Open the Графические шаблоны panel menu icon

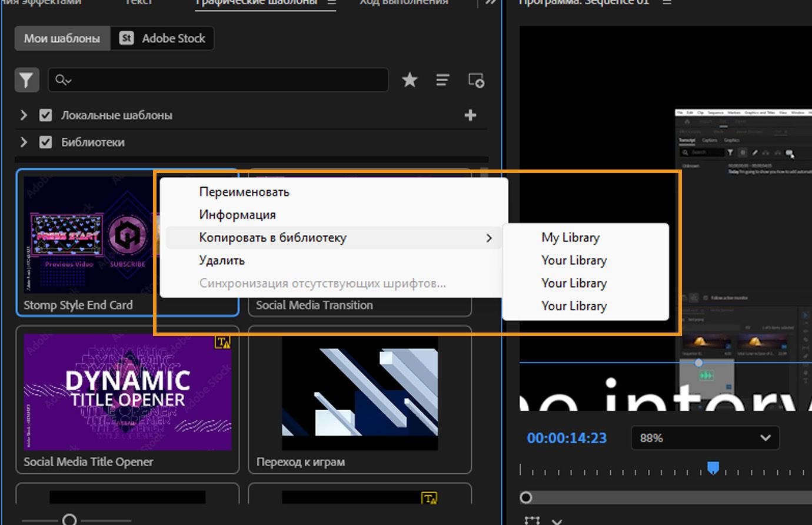coord(332,2)
